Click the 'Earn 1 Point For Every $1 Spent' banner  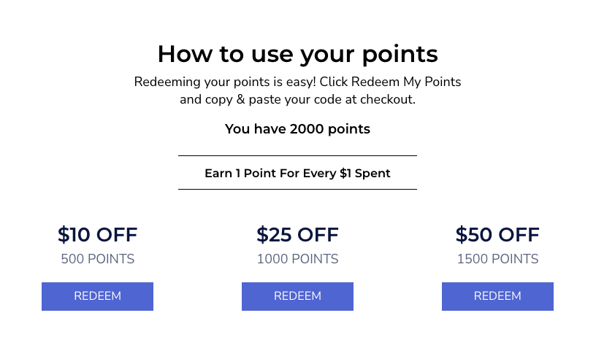click(x=297, y=173)
